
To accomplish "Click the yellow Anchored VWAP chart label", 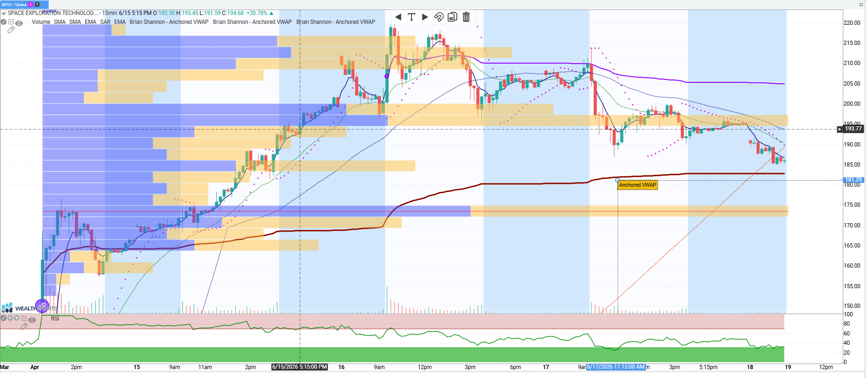I will pyautogui.click(x=638, y=185).
